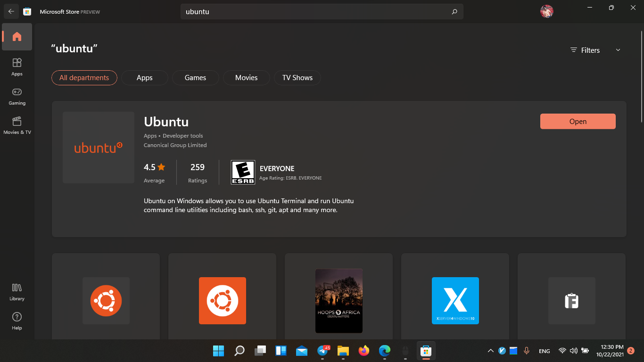Open the Home section in sidebar
Image resolution: width=644 pixels, height=362 pixels.
coord(17,37)
